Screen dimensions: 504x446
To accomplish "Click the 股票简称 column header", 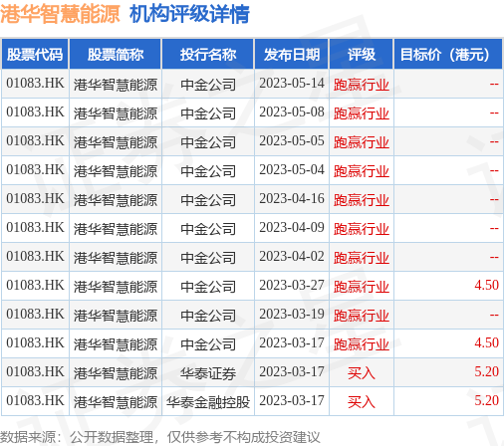I will point(116,55).
